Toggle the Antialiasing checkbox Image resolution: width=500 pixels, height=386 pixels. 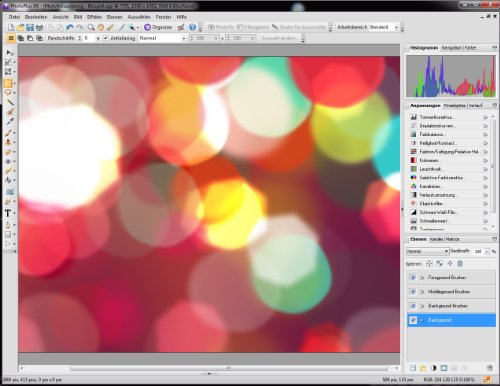106,38
